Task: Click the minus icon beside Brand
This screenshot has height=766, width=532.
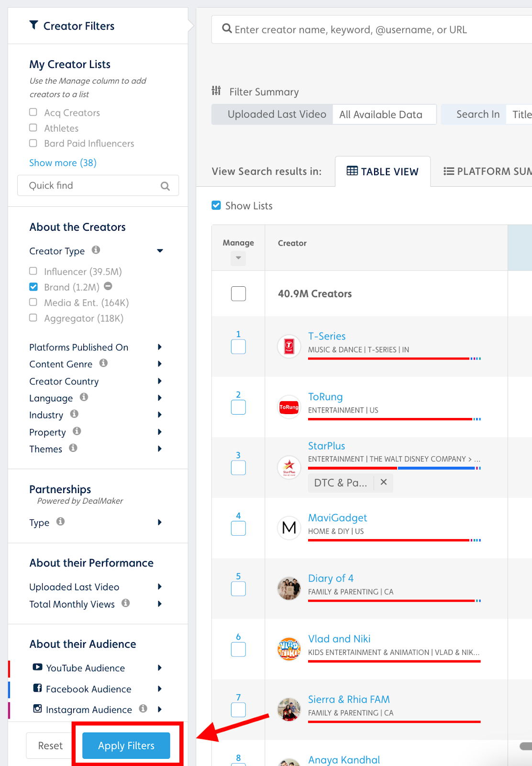Action: click(108, 286)
